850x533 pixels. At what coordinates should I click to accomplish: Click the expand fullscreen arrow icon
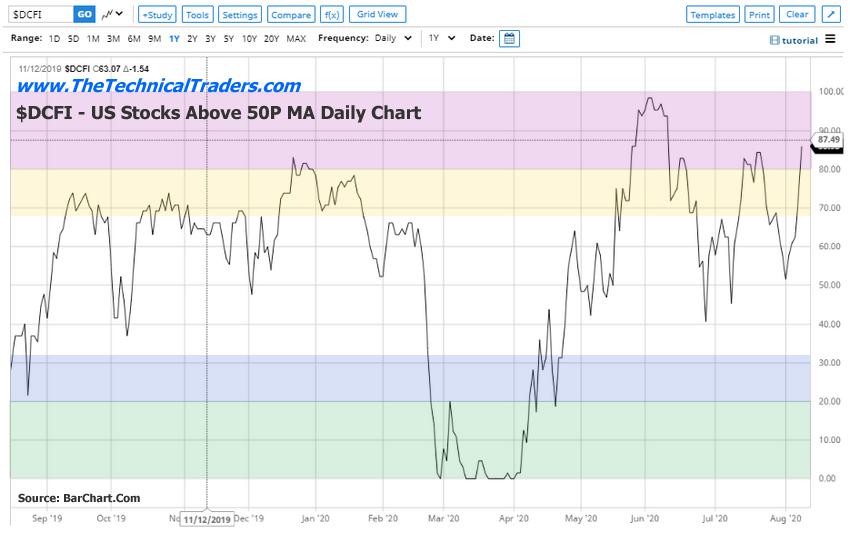pyautogui.click(x=831, y=15)
